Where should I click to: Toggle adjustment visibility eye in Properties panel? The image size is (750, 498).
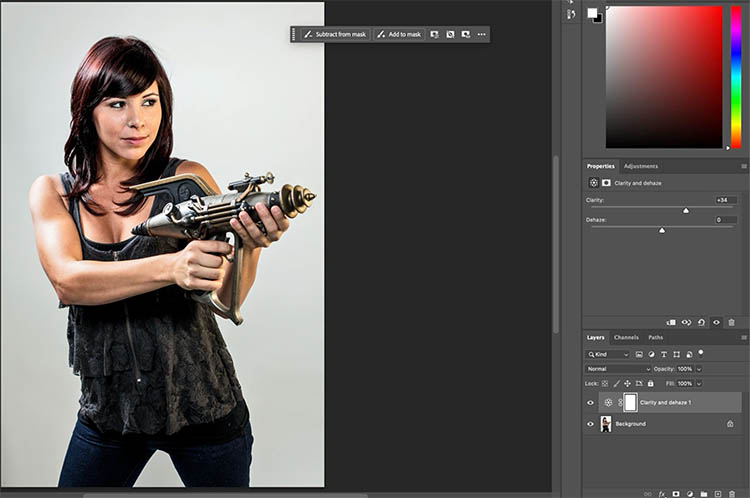(x=716, y=322)
